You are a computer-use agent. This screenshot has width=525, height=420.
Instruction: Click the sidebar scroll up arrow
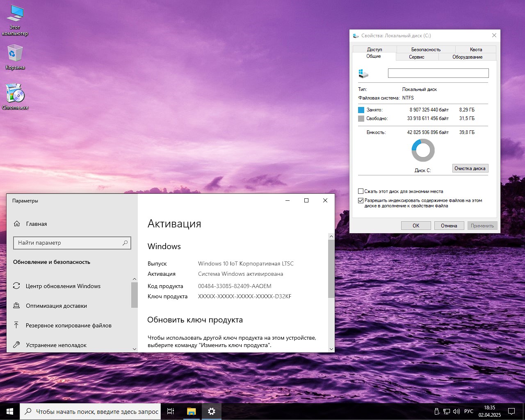coord(135,279)
